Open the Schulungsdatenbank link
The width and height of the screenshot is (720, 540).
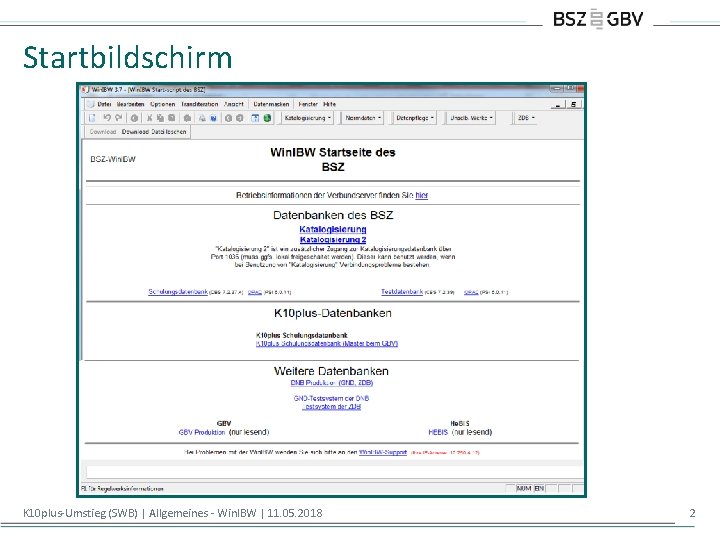click(178, 292)
